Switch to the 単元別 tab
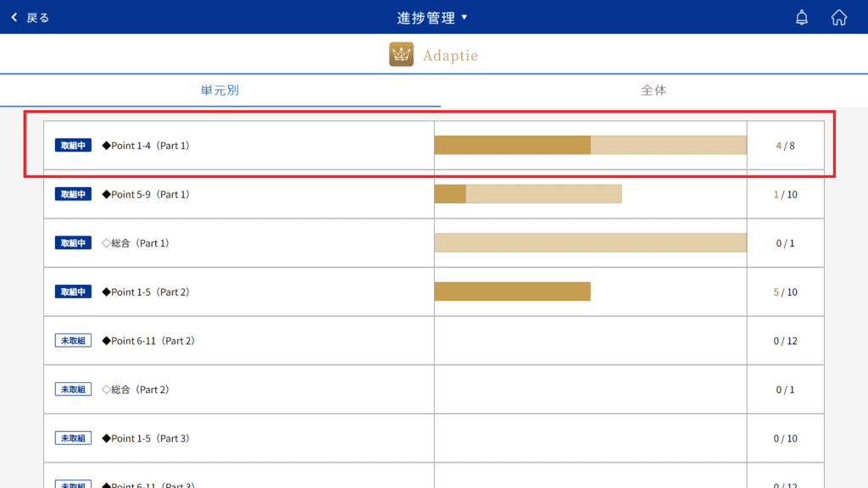This screenshot has width=868, height=488. point(220,90)
